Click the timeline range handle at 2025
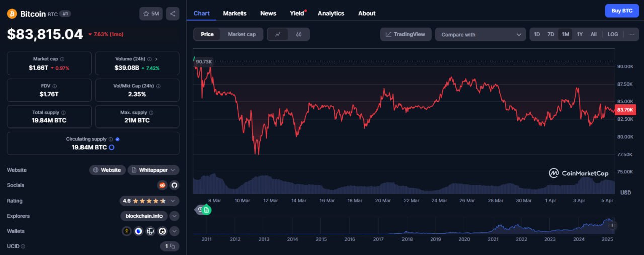Screen dimensions: 644x255 (x=613, y=225)
